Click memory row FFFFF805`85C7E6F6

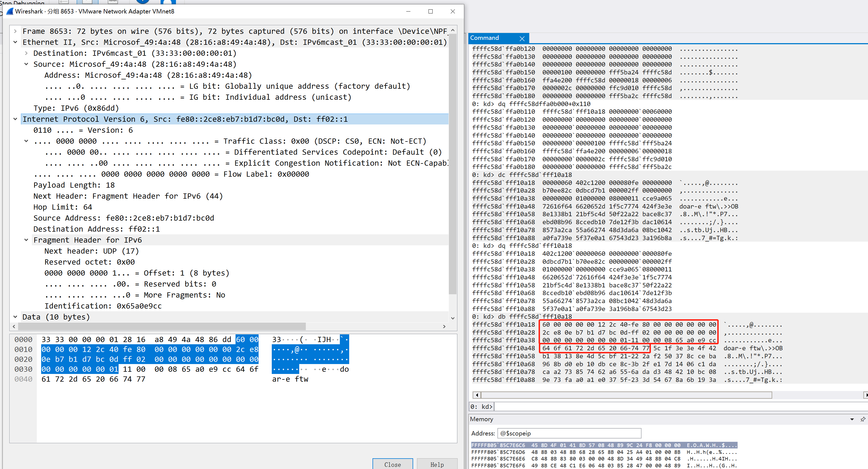[x=604, y=466]
